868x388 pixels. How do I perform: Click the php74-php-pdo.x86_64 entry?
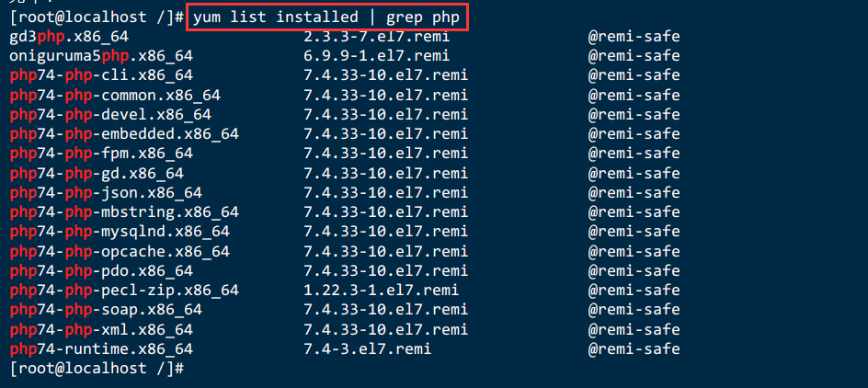tap(101, 270)
